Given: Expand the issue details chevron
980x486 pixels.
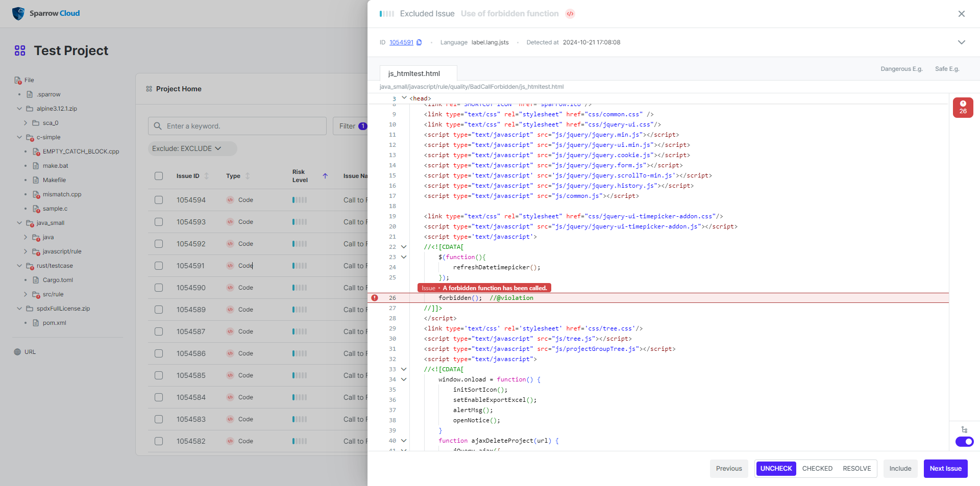Looking at the screenshot, I should [962, 42].
